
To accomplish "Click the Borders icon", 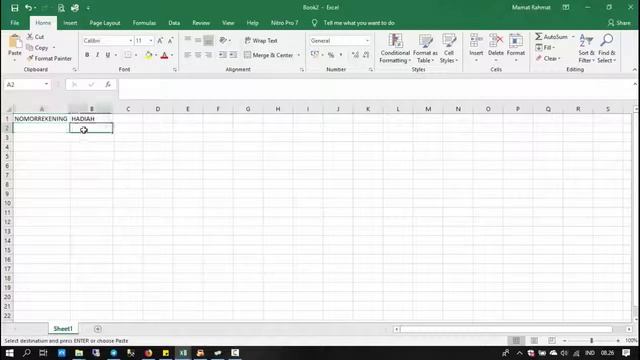I will pos(128,55).
